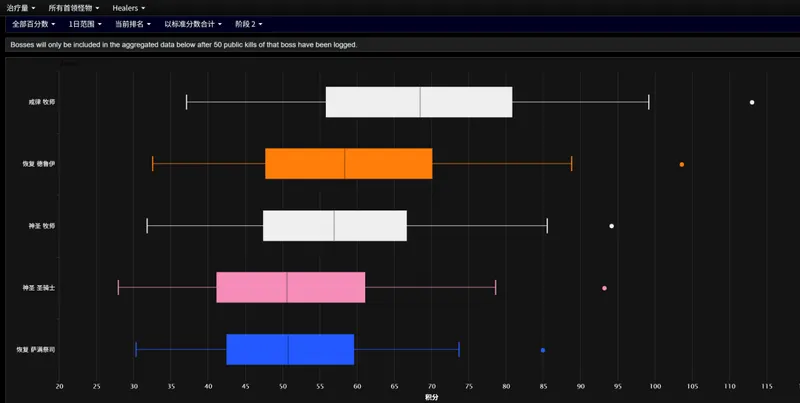Open the 1日范围 time range dropdown
800x403 pixels.
(x=85, y=23)
